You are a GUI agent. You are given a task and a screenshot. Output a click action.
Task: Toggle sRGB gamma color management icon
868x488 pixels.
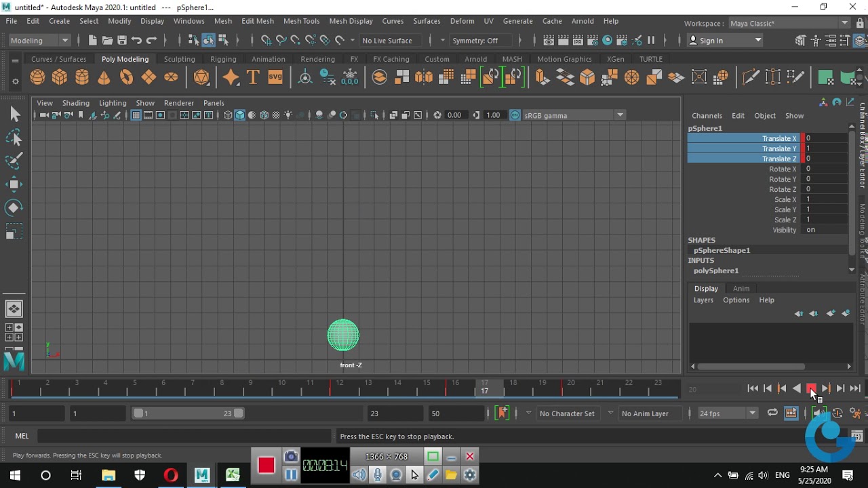pos(515,115)
